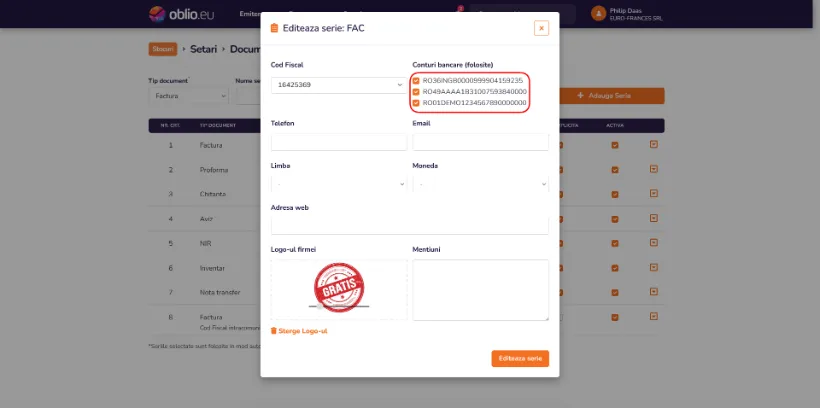Open row menu icon for NIR row

coord(654,243)
